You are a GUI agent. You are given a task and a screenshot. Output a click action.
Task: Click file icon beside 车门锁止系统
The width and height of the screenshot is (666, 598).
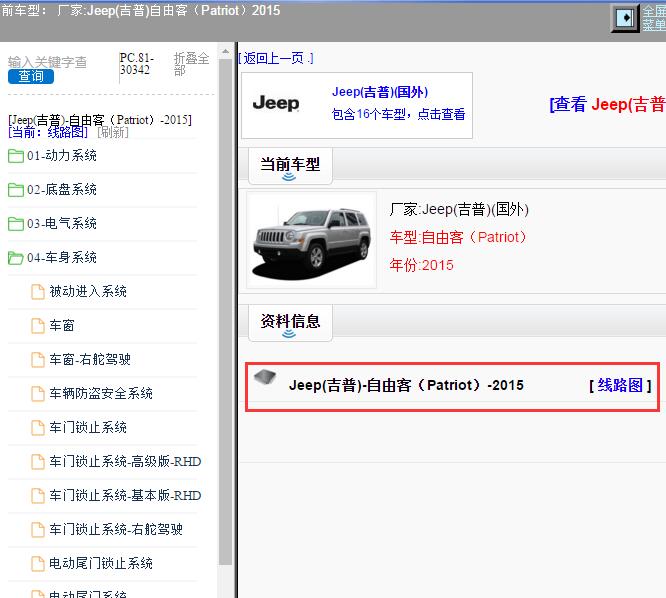[x=38, y=428]
